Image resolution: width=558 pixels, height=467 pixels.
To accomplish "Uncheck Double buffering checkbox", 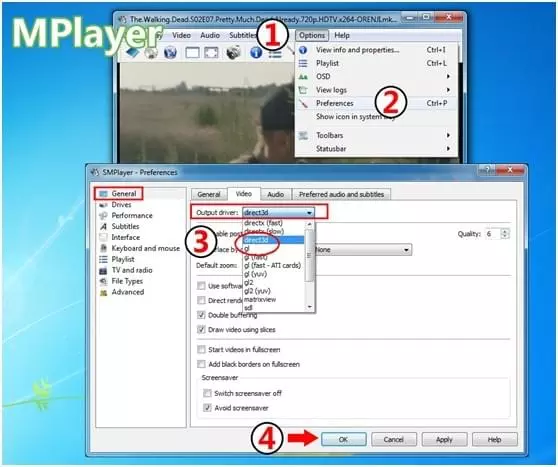I will pos(201,315).
